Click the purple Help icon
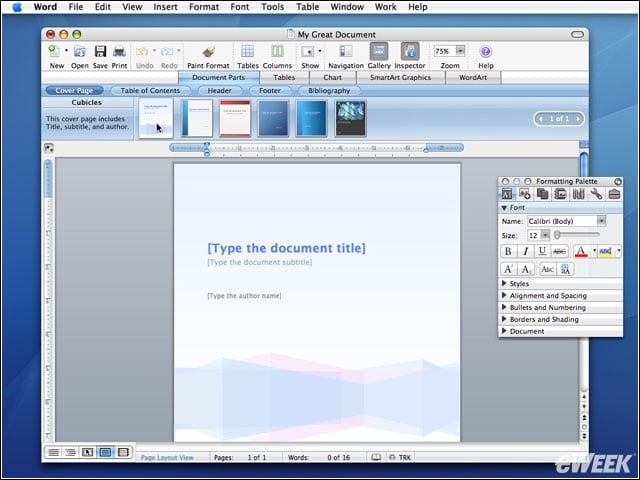The height and width of the screenshot is (480, 640). [x=485, y=51]
